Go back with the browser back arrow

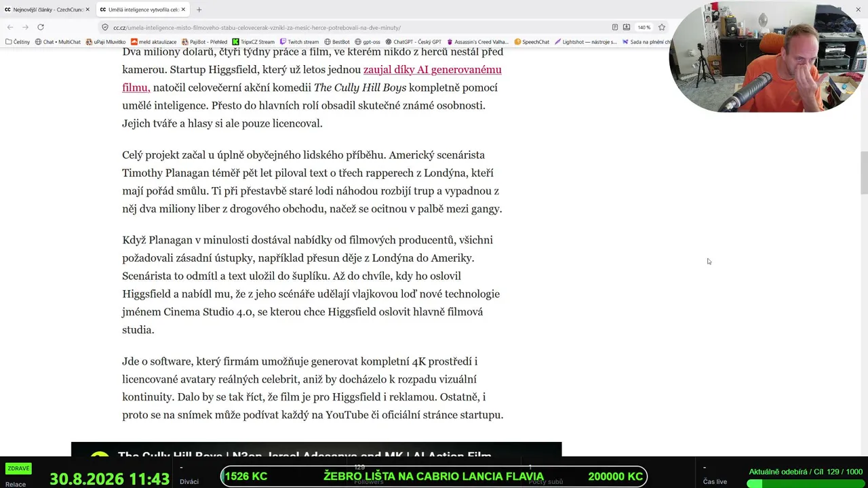click(x=10, y=27)
